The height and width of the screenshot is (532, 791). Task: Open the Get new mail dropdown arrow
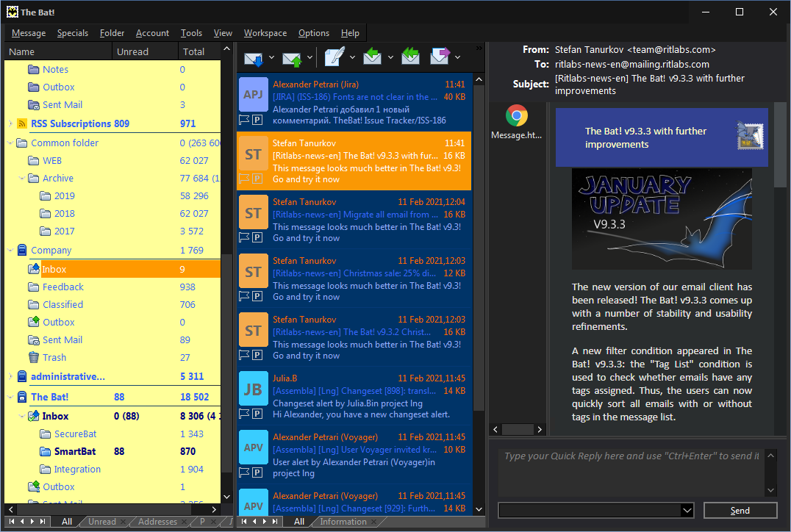[271, 57]
